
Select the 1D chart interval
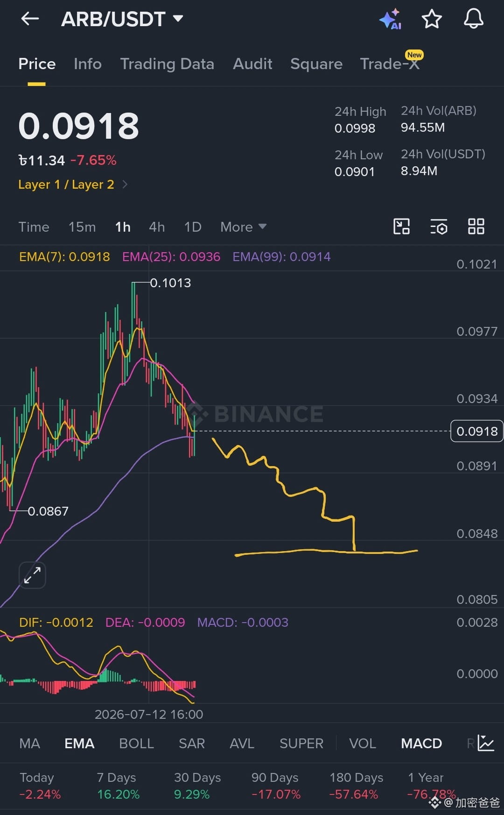[x=193, y=227]
